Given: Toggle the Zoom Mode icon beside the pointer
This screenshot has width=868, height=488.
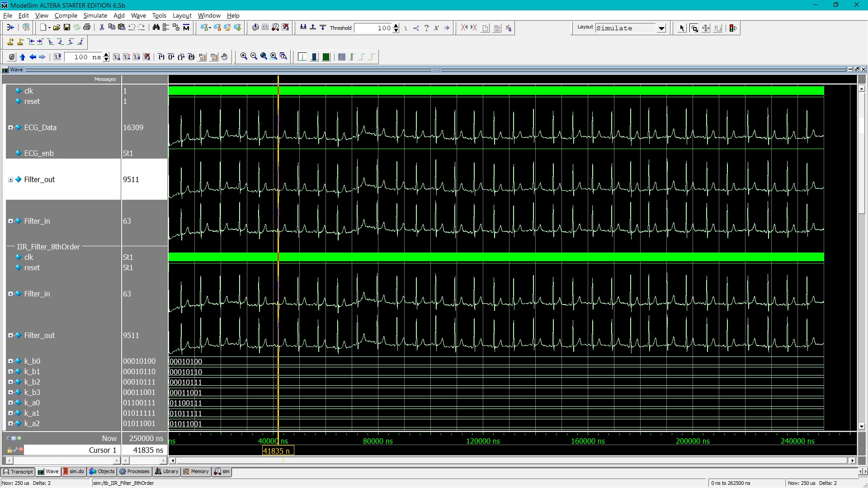Looking at the screenshot, I should (x=694, y=28).
